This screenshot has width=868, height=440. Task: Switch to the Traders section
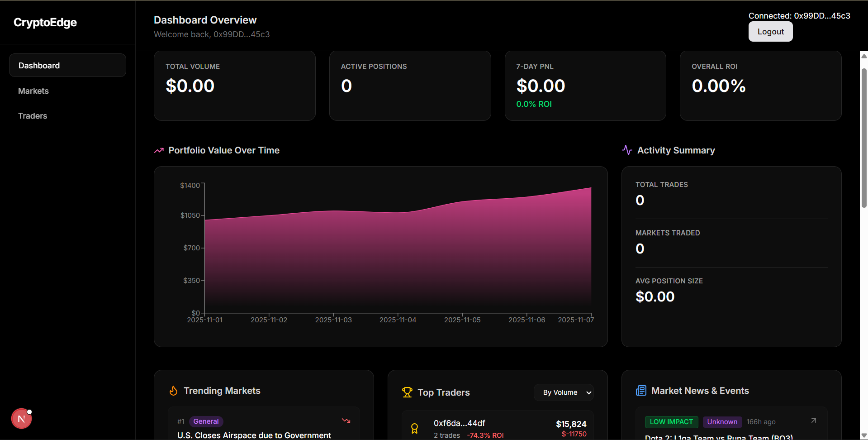(x=32, y=115)
